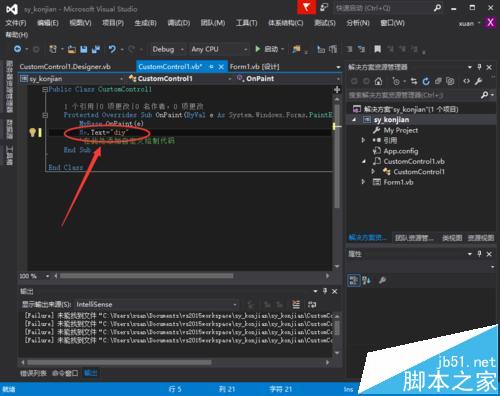Switch to CustomControl1.Designer.vb tab
This screenshot has height=396, width=500.
click(x=65, y=67)
